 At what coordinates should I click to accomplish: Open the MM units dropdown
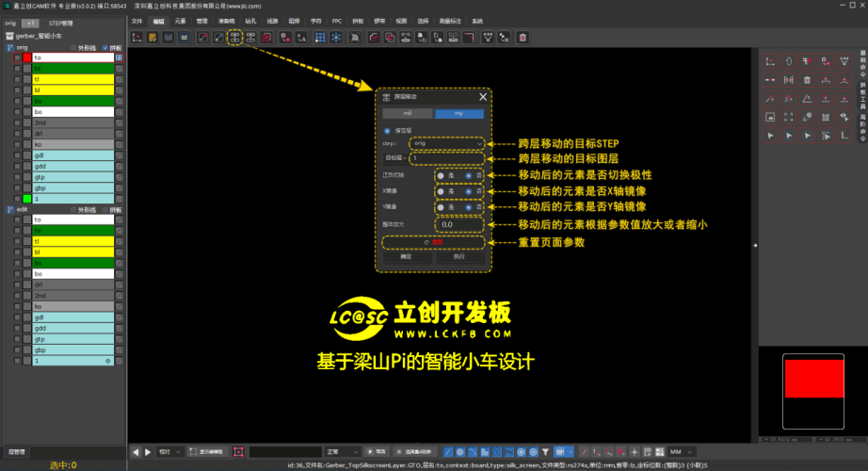click(x=682, y=452)
